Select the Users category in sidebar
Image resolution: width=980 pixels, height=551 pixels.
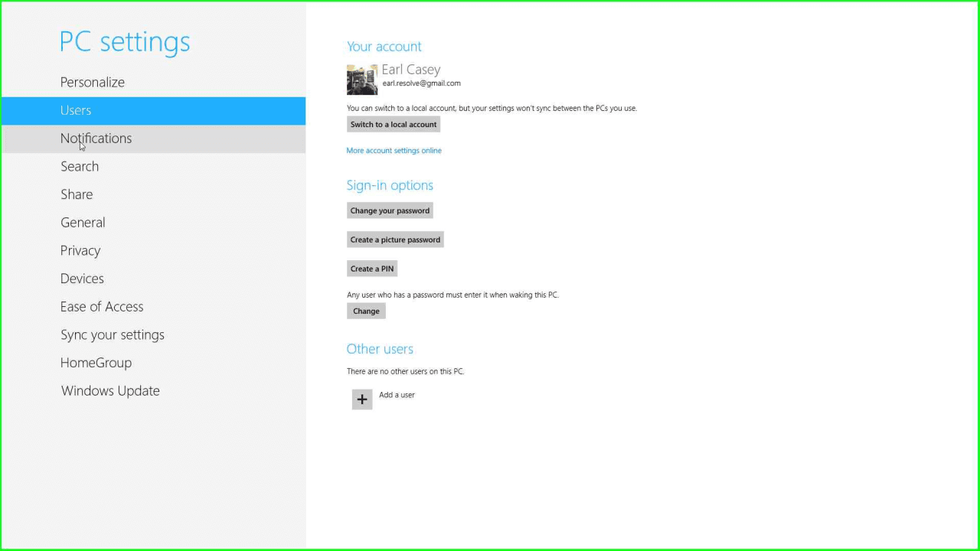76,110
